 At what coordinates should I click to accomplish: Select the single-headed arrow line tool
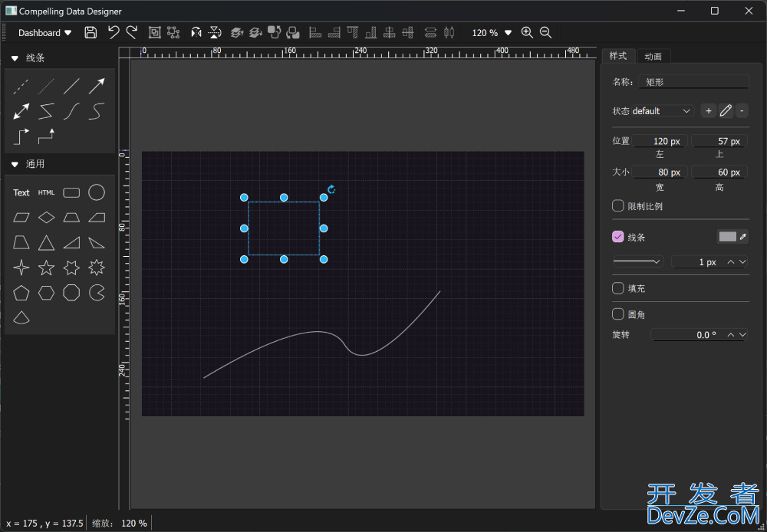97,87
